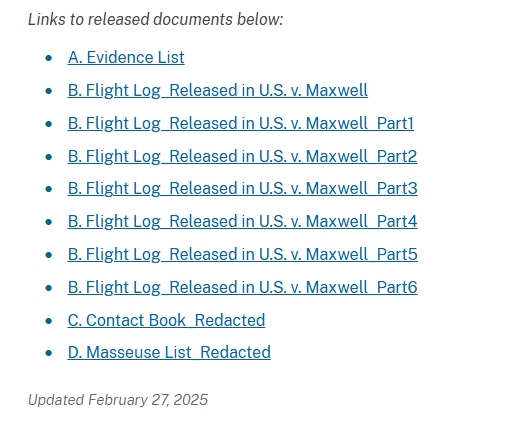Click the bullet beside Flight Log Part3
The image size is (506, 431).
pyautogui.click(x=49, y=189)
